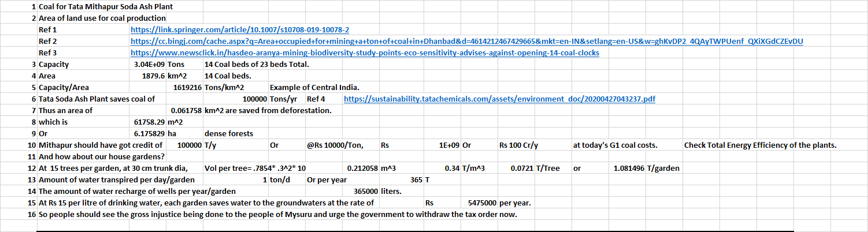Select the value 0.212058

pyautogui.click(x=364, y=168)
